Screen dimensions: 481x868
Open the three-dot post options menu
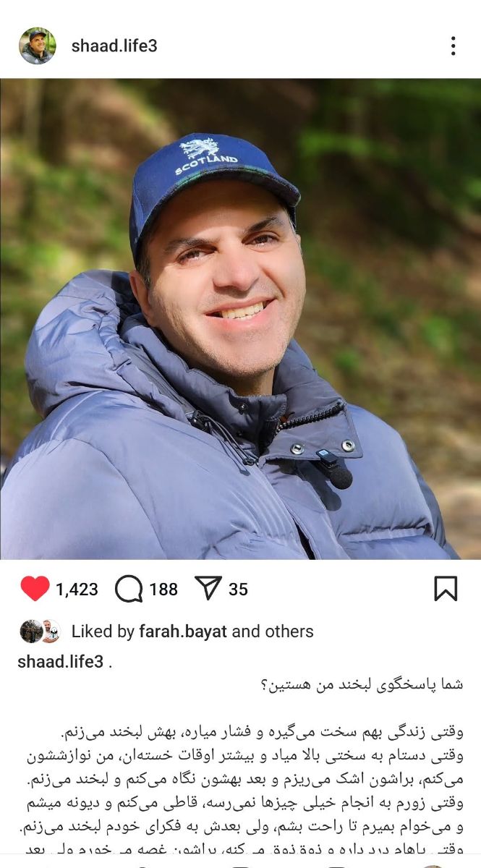tap(453, 46)
